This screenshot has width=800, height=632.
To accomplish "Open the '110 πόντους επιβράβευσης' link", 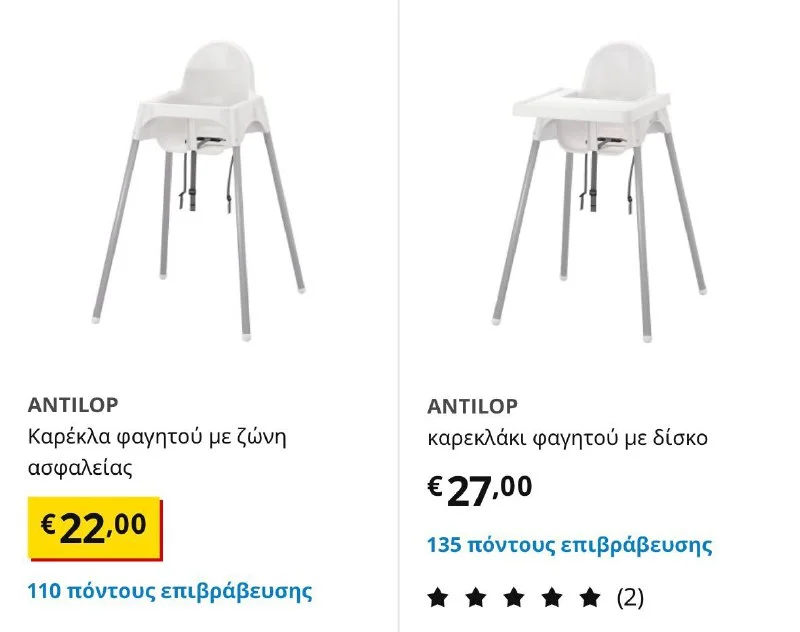I will 170,590.
